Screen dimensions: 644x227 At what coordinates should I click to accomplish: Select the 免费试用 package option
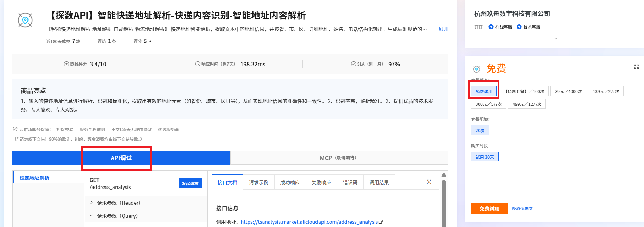coord(484,91)
